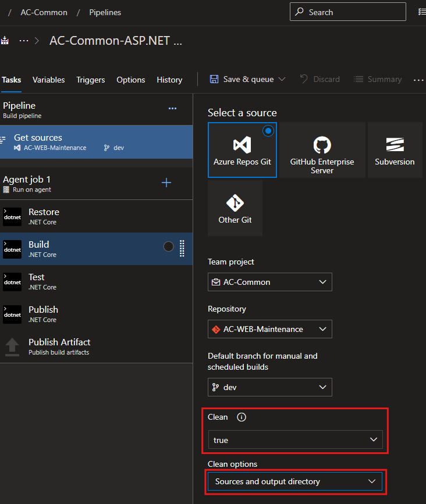The width and height of the screenshot is (426, 504).
Task: Open the task list icon beside search
Action: tap(422, 12)
